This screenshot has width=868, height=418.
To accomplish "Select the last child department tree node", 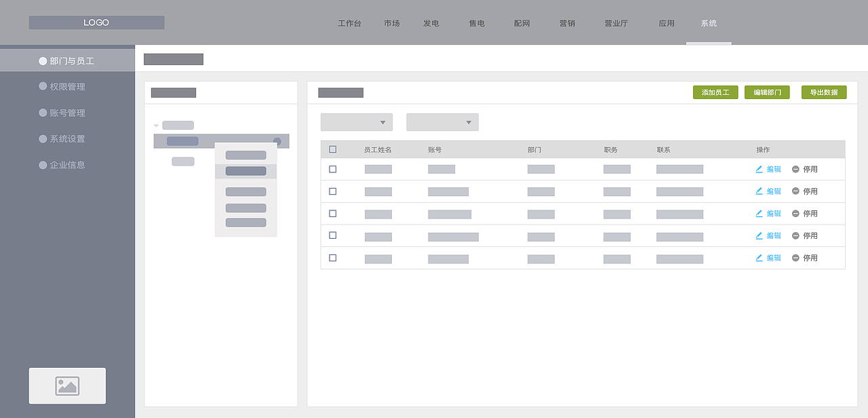I will pyautogui.click(x=183, y=161).
